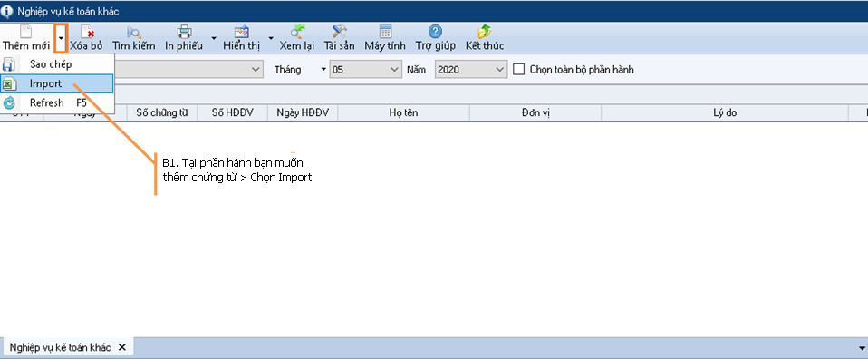Click the Hiển thị display icon
Screen dimensions: 868x359
coord(242,32)
